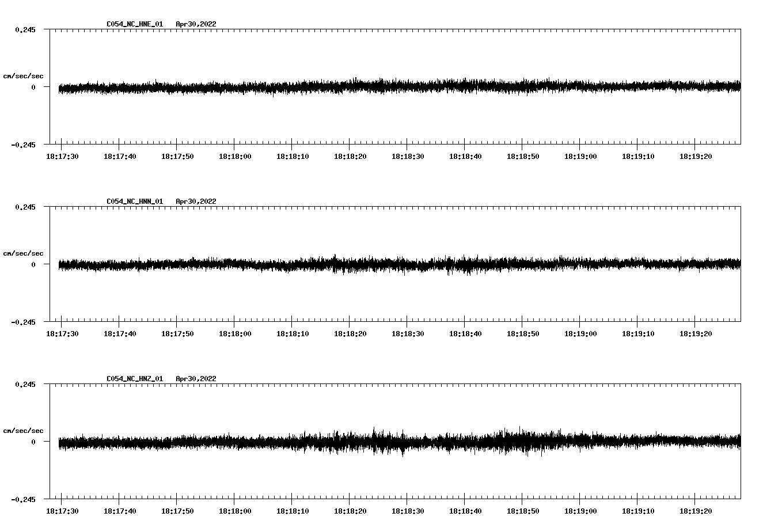Click the cm/sec/sec unit label on HNZ plot

pos(23,431)
